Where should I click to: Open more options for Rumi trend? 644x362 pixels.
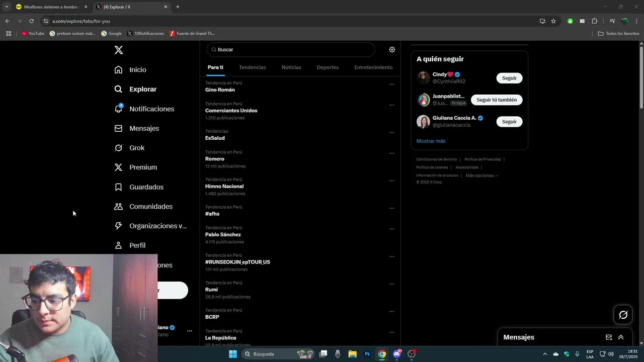[x=391, y=284]
